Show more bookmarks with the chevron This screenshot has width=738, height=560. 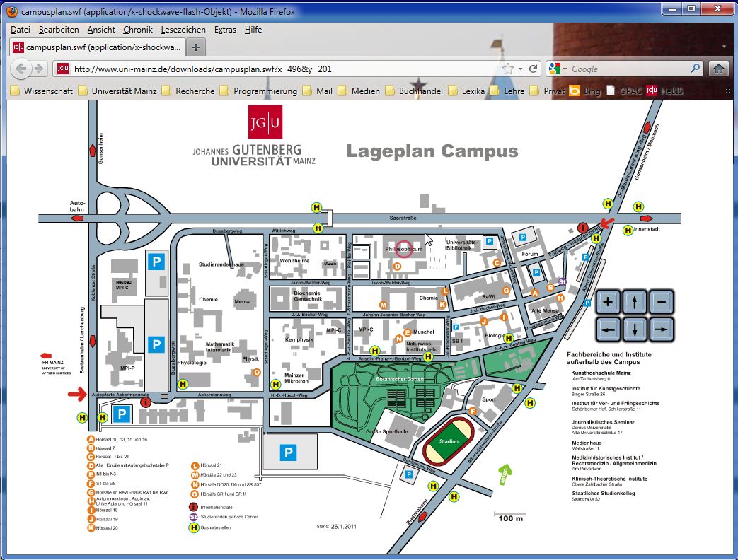pos(727,91)
